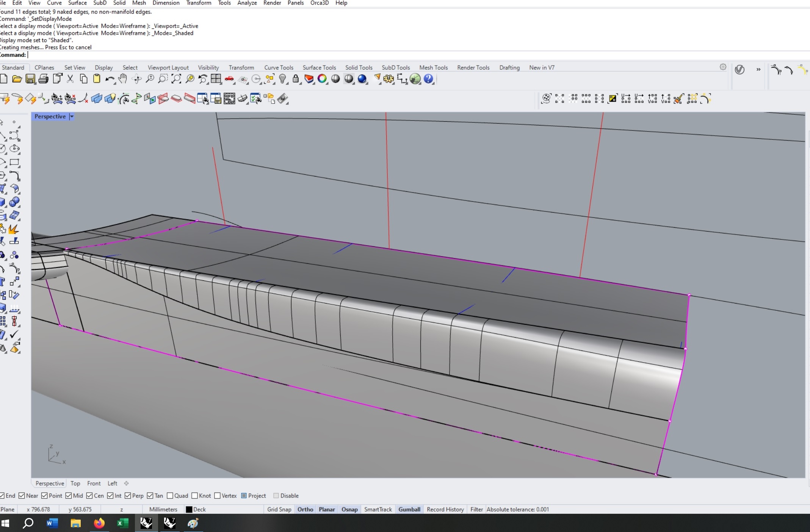Open the color wheel Object Properties icon
810x532 pixels.
click(322, 79)
